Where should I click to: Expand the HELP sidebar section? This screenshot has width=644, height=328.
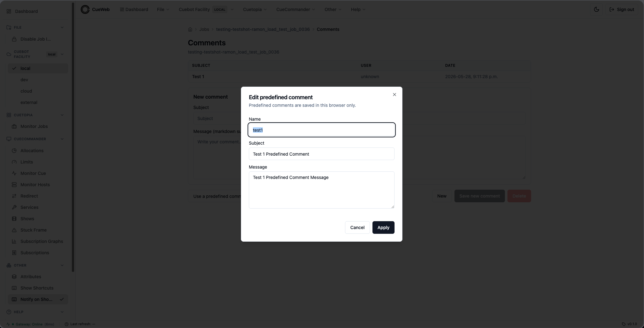pos(62,312)
